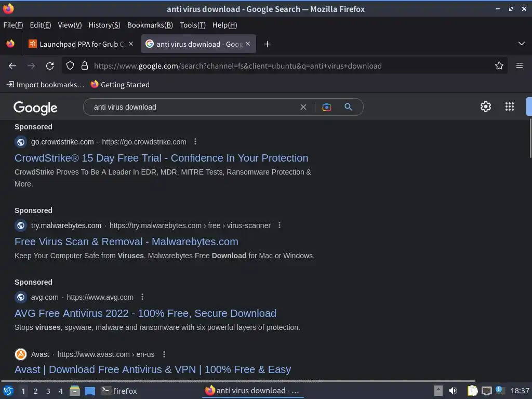The height and width of the screenshot is (399, 532).
Task: Click the page vertical scrollbar thumb
Action: 530,138
